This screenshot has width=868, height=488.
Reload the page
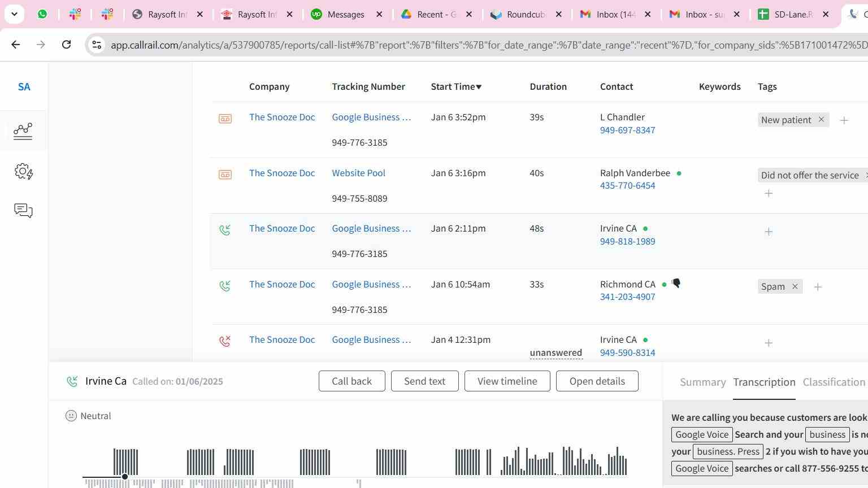click(x=66, y=45)
